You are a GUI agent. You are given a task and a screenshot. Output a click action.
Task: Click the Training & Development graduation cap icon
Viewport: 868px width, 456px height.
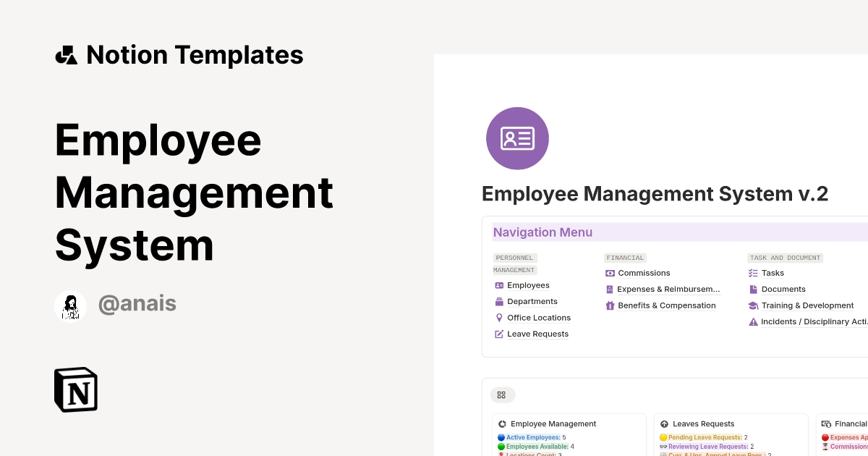tap(754, 305)
